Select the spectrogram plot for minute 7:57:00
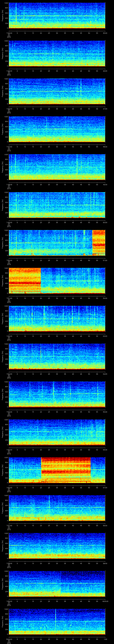This screenshot has height=644, width=114. coord(57,508)
